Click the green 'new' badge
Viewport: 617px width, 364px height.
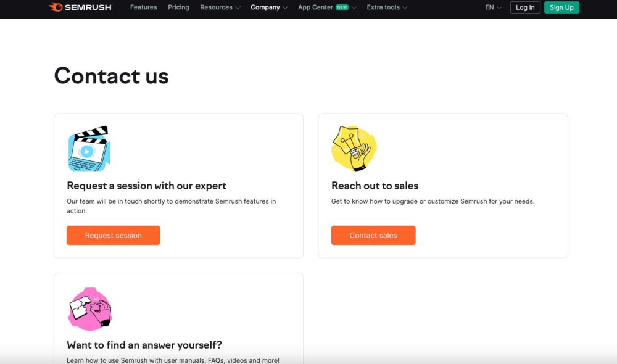(x=342, y=7)
